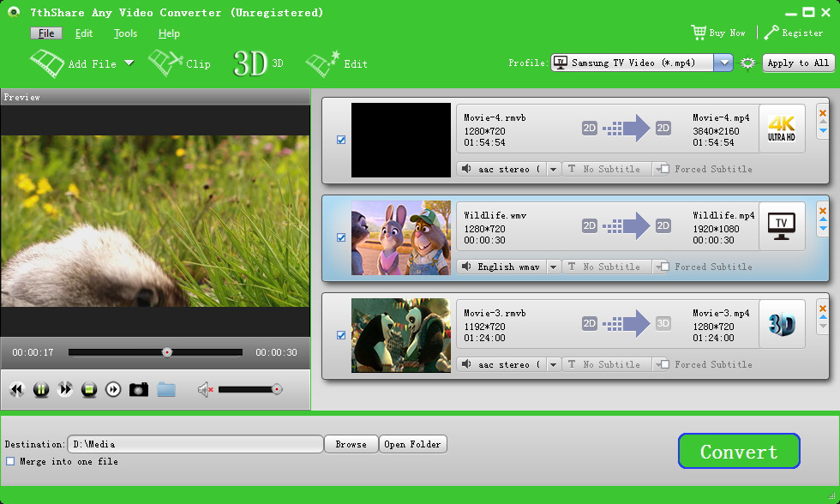This screenshot has height=504, width=840.
Task: Uncheck the Movie-4.rmvb selection checkbox
Action: pyautogui.click(x=341, y=140)
